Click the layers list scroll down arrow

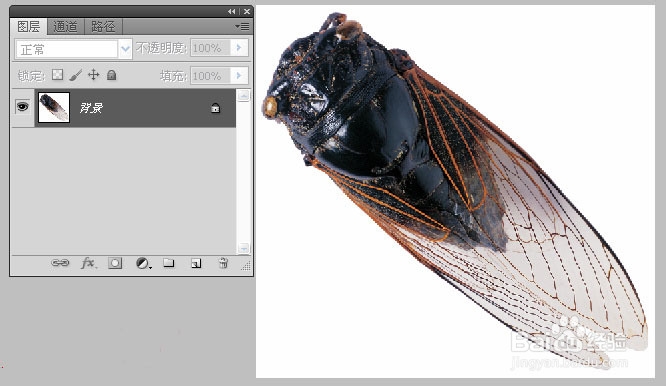(x=243, y=248)
